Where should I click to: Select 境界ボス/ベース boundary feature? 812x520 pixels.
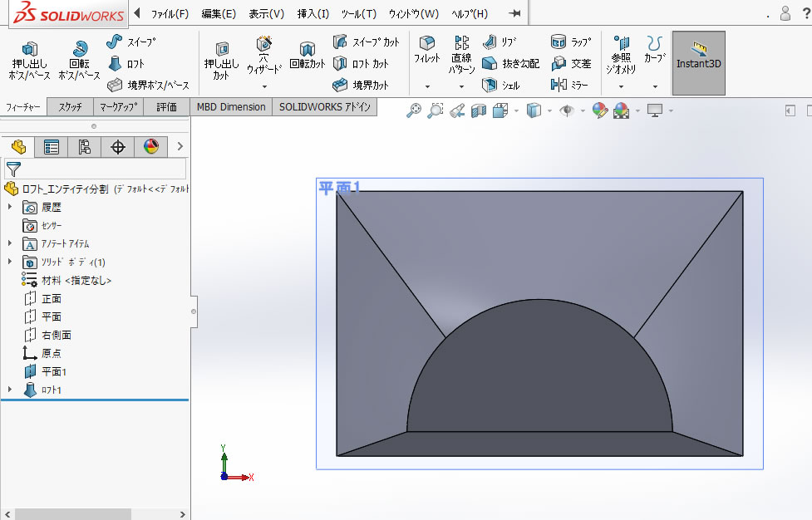point(148,85)
